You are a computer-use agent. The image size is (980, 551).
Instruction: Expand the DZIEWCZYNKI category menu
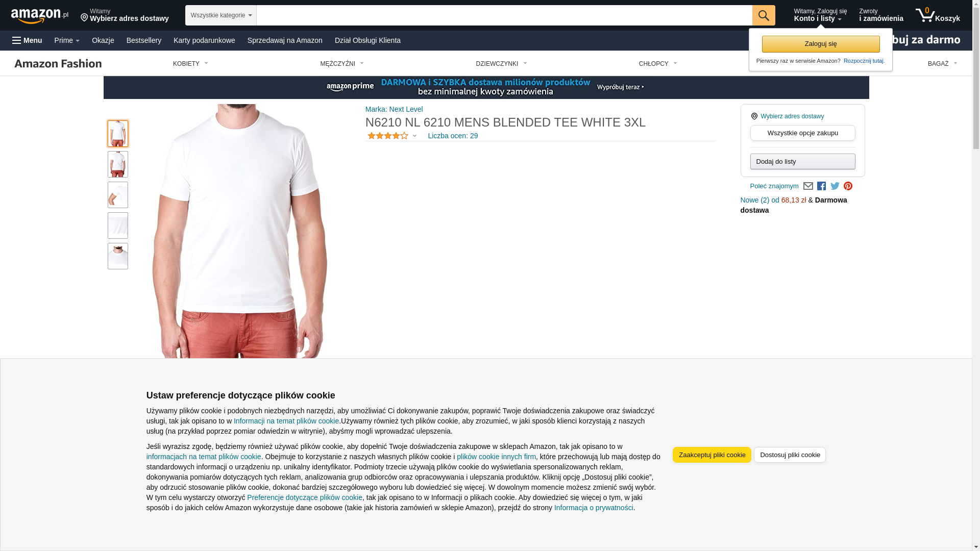click(x=501, y=64)
